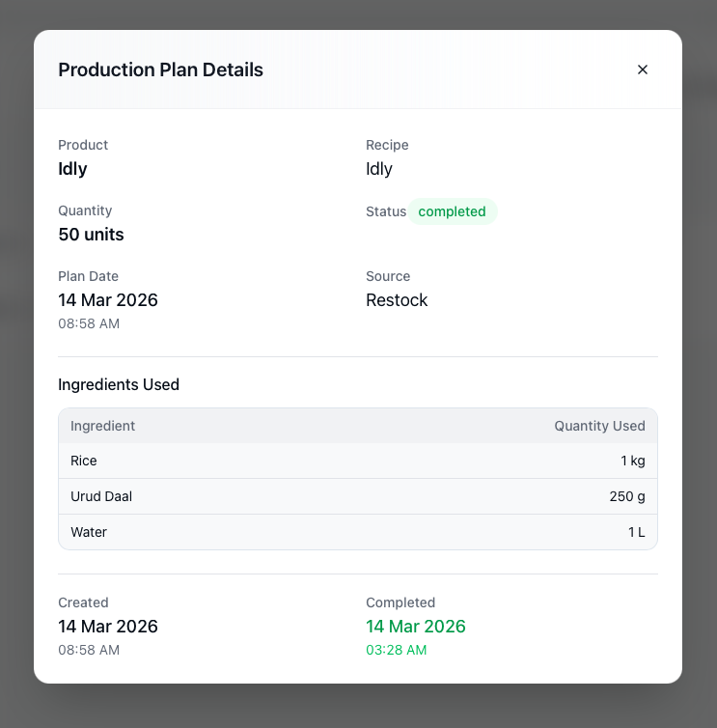Click the 1 L quantity for Water
Image resolution: width=717 pixels, height=728 pixels.
pyautogui.click(x=636, y=532)
